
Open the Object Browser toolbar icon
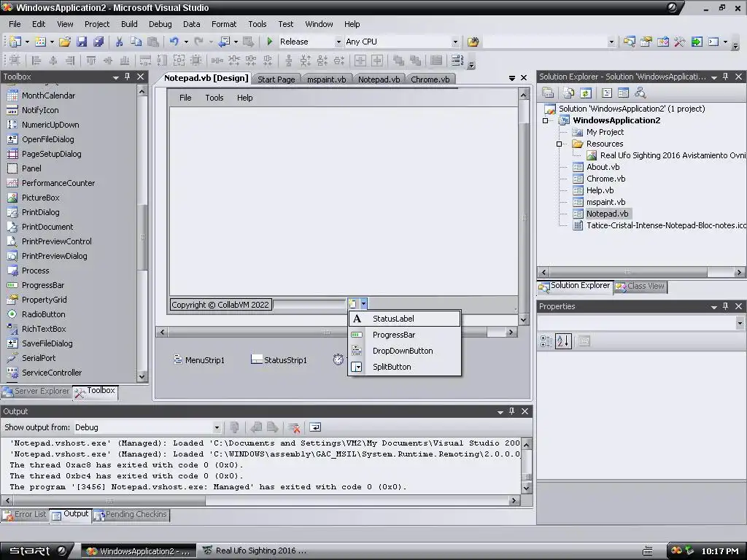click(x=662, y=42)
